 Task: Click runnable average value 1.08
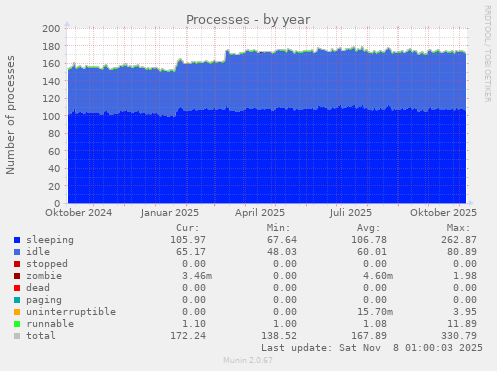(x=375, y=324)
